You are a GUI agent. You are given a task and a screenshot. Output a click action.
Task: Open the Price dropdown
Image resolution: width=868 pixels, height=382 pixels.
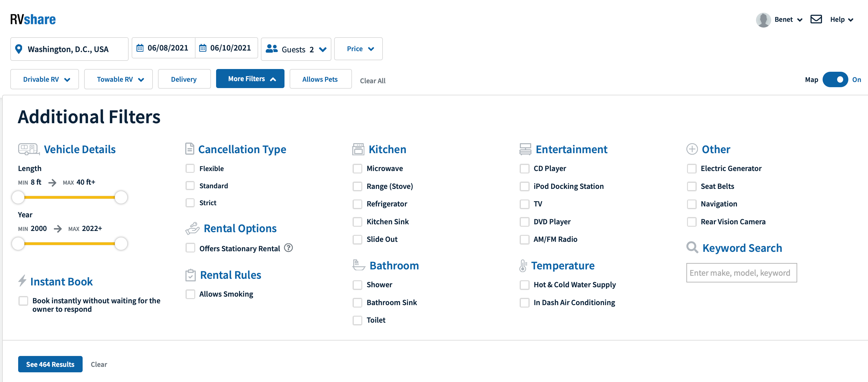pos(358,49)
